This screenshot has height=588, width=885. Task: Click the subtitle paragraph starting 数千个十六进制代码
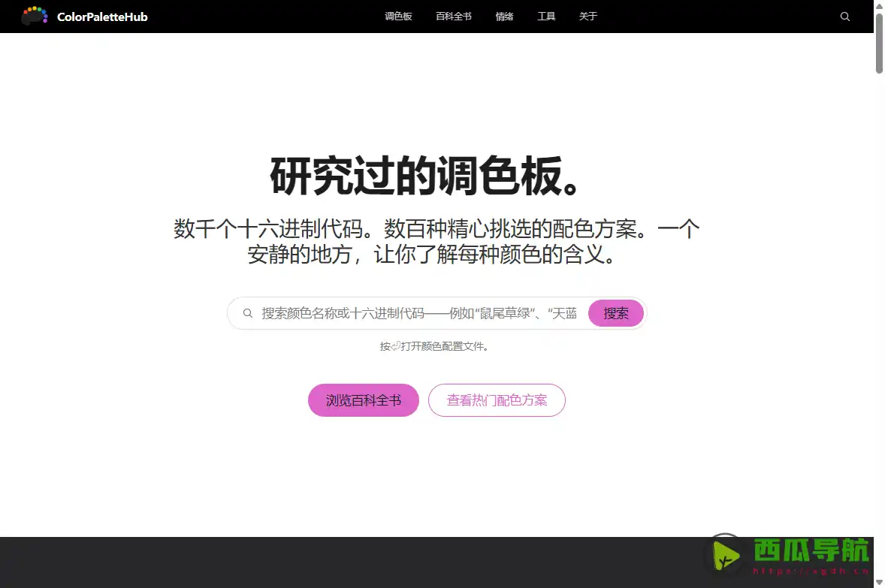(436, 242)
